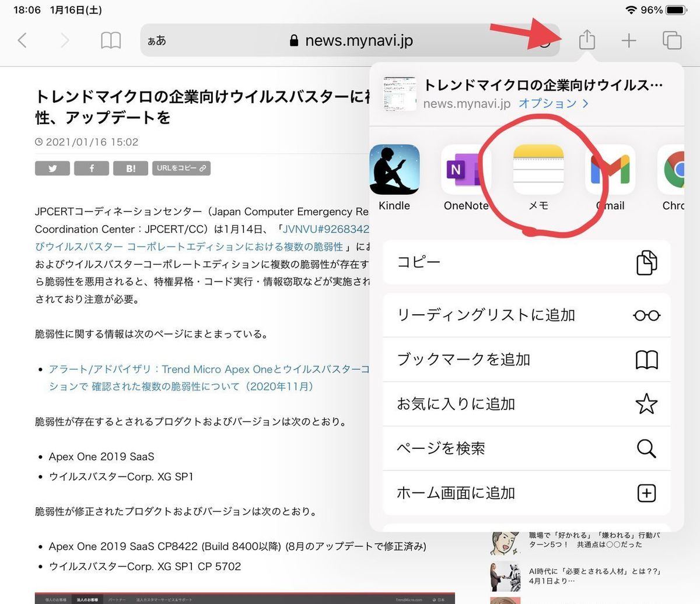Tap the battery indicator in status bar

point(677,10)
